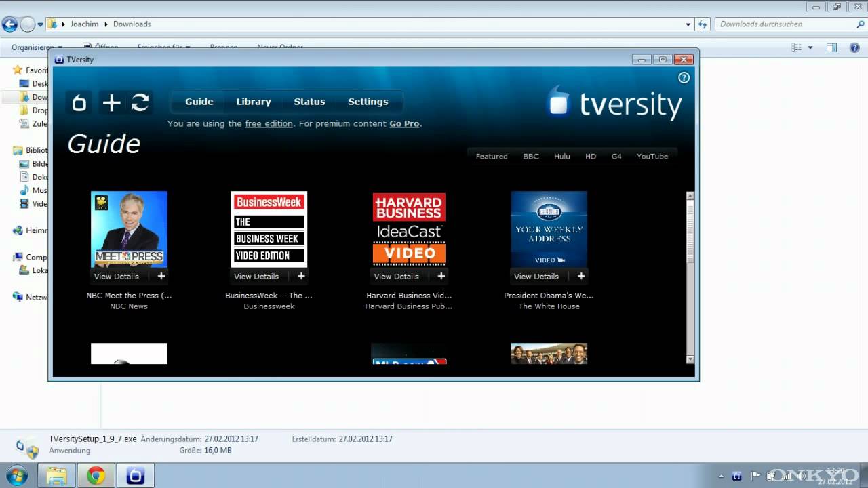Click 'The White House' publisher text
Viewport: 868px width, 488px height.
pyautogui.click(x=549, y=306)
